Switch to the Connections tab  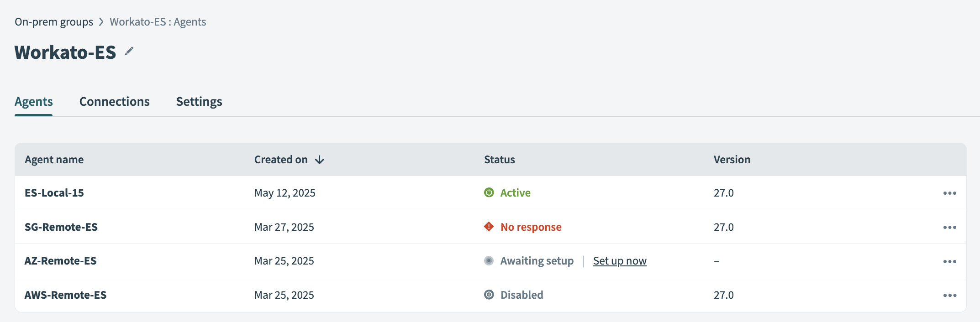[x=114, y=102]
